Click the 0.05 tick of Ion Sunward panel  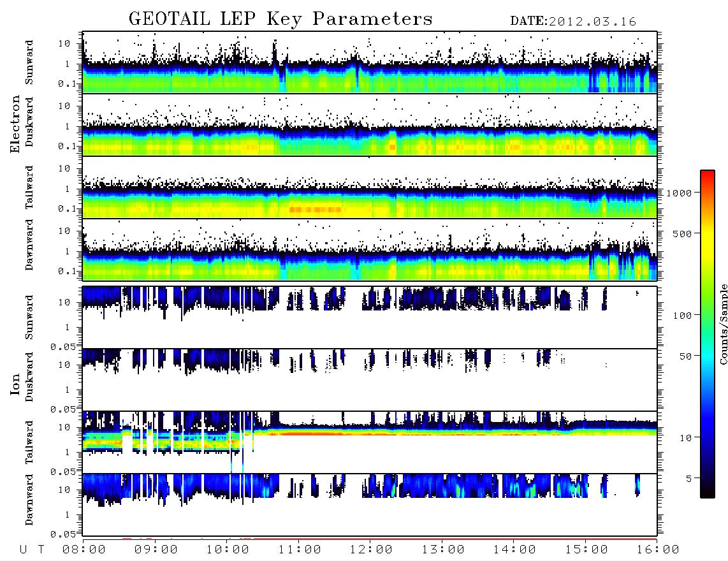pos(62,347)
